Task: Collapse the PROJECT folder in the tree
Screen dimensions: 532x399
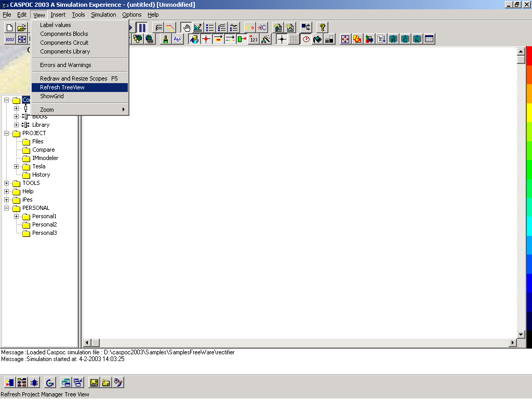Action: pos(6,134)
